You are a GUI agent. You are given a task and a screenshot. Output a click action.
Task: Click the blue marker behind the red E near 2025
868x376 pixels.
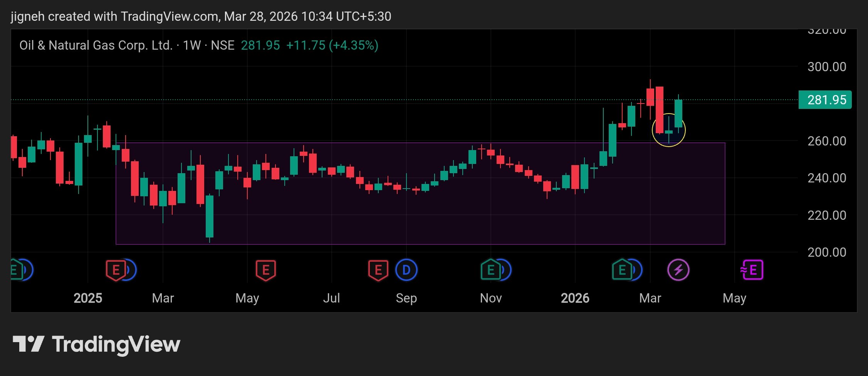tap(131, 270)
